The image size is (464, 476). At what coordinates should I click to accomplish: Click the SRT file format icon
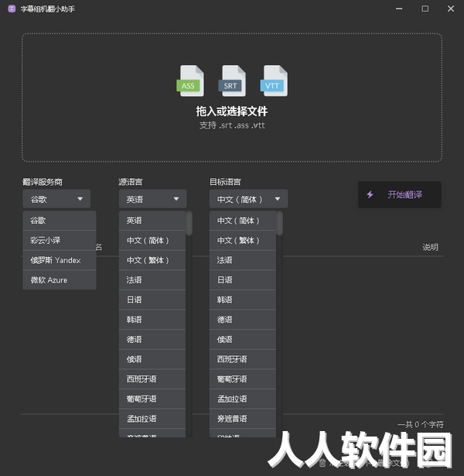(x=232, y=80)
